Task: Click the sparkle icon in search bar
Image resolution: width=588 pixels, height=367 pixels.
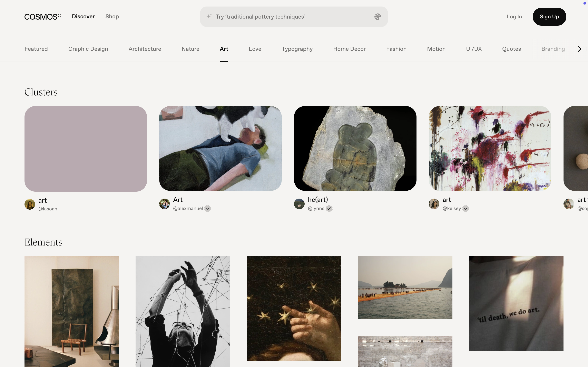Action: click(x=209, y=17)
